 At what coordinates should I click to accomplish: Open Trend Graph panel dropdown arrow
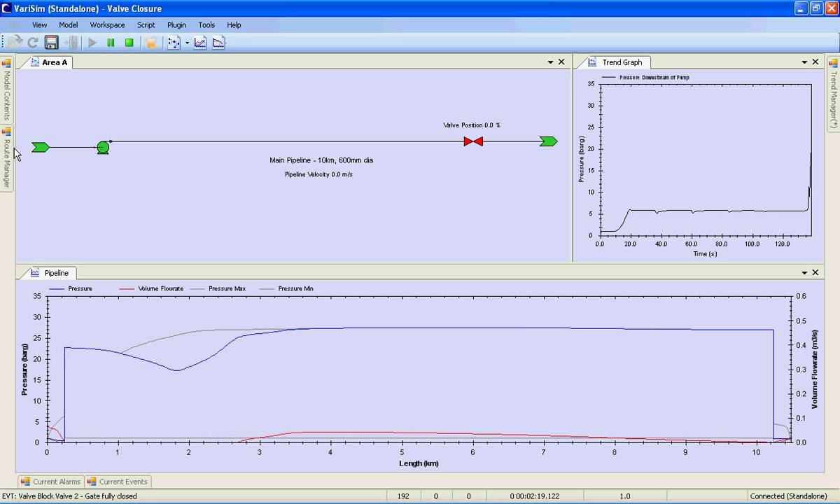pyautogui.click(x=804, y=62)
